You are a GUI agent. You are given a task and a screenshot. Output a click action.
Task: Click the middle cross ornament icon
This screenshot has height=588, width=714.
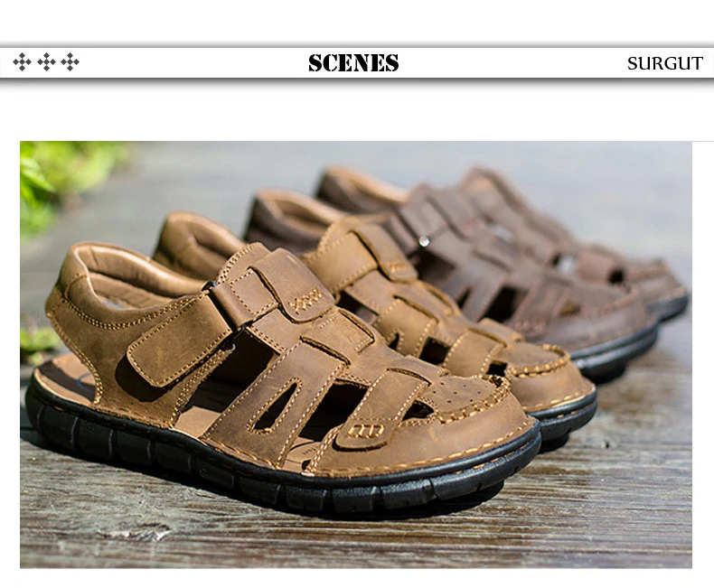[46, 62]
